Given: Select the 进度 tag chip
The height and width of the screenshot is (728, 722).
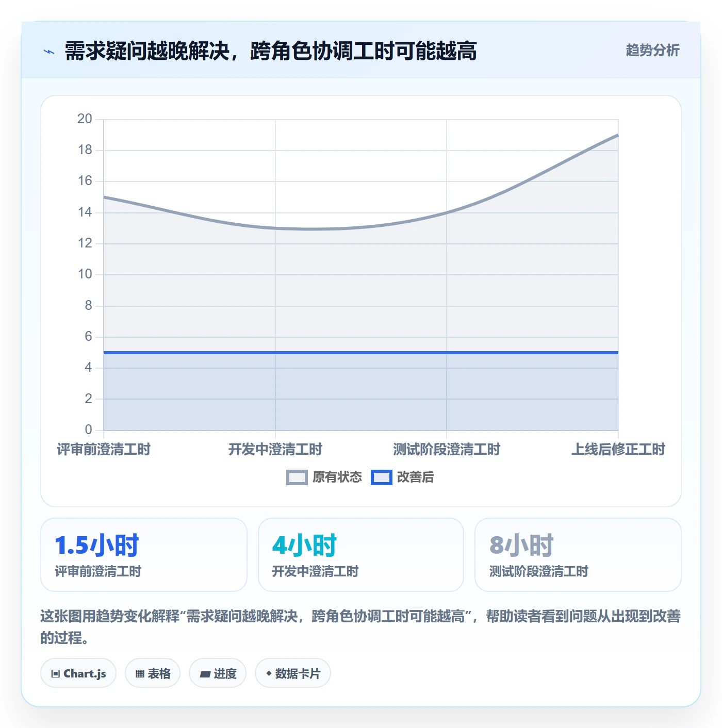Looking at the screenshot, I should [x=218, y=673].
